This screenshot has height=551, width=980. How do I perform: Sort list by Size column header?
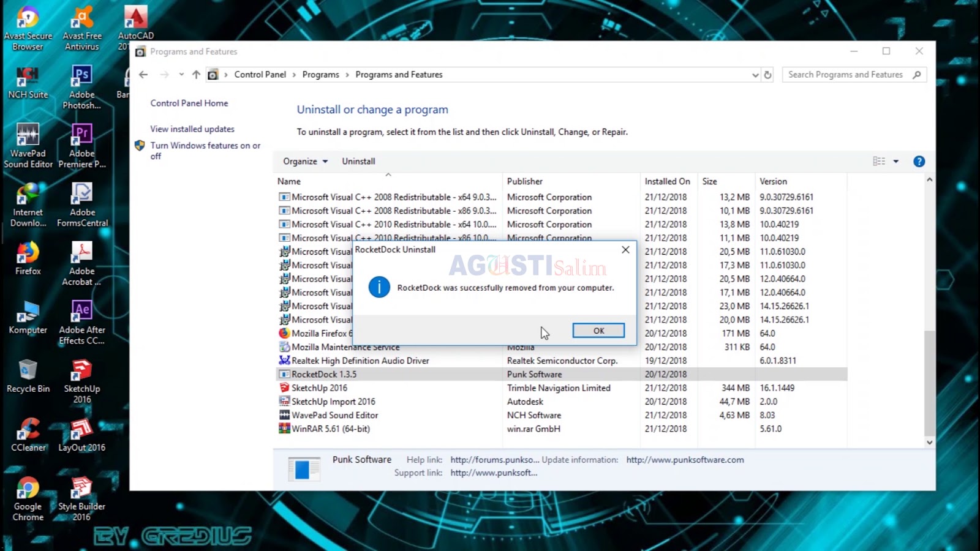(x=726, y=181)
